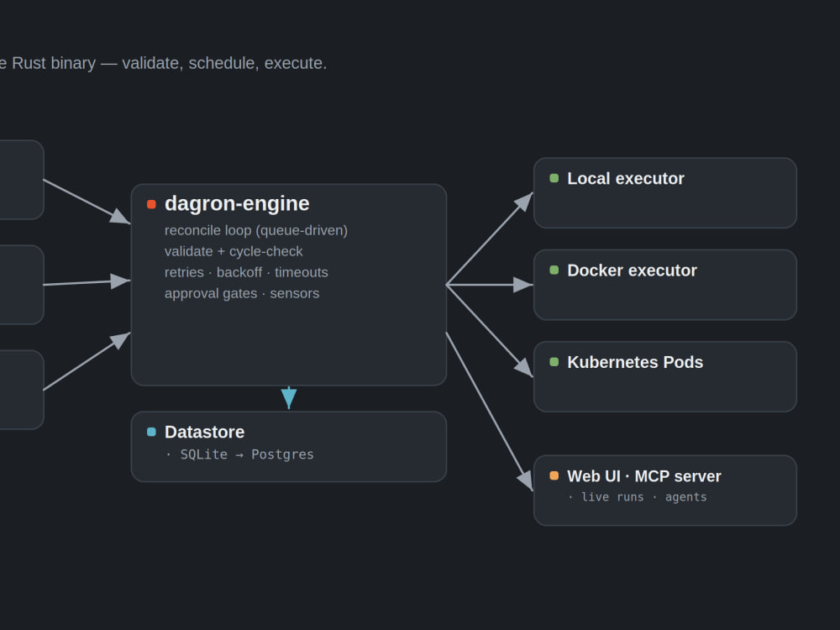This screenshot has width=840, height=630.
Task: Click green square beside Kubernetes Pods
Action: click(x=554, y=362)
